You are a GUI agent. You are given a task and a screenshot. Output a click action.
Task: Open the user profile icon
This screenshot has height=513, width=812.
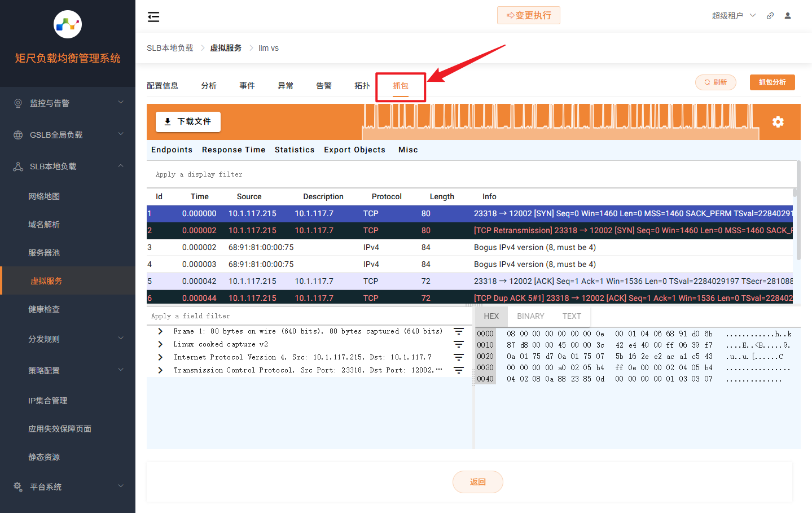coord(788,16)
